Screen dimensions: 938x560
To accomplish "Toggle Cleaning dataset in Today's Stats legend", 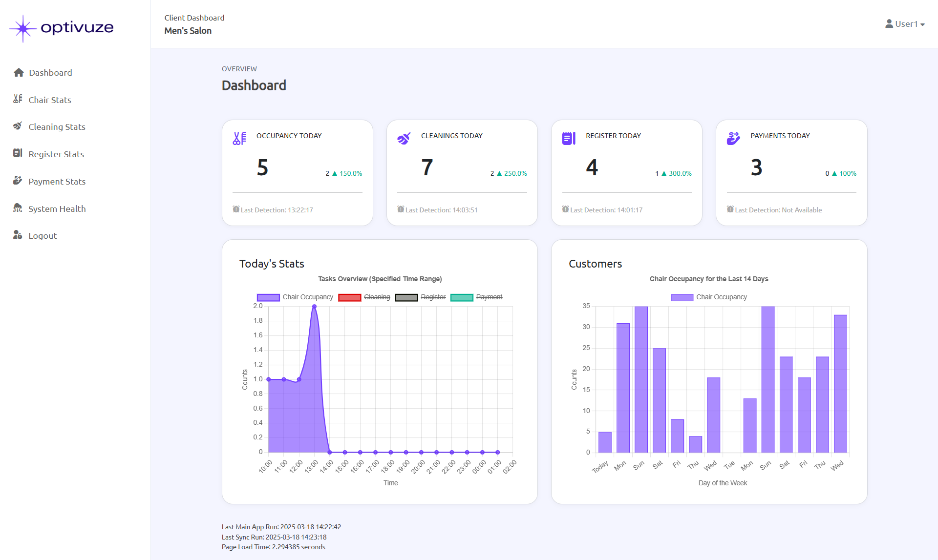I will [x=377, y=297].
